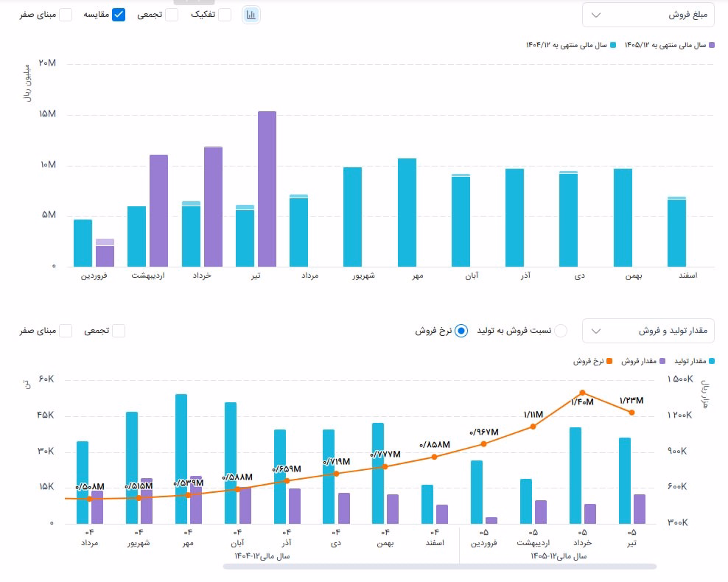
Task: Toggle the مقدار تولید legend entry
Action: (694, 361)
